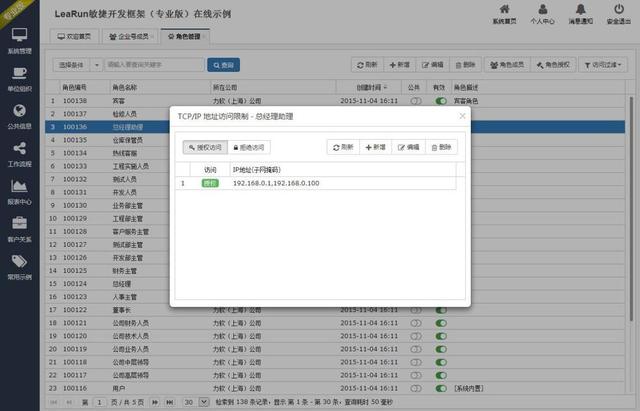Click green 授权 badge in dialog row
This screenshot has height=411, width=640.
(x=210, y=183)
